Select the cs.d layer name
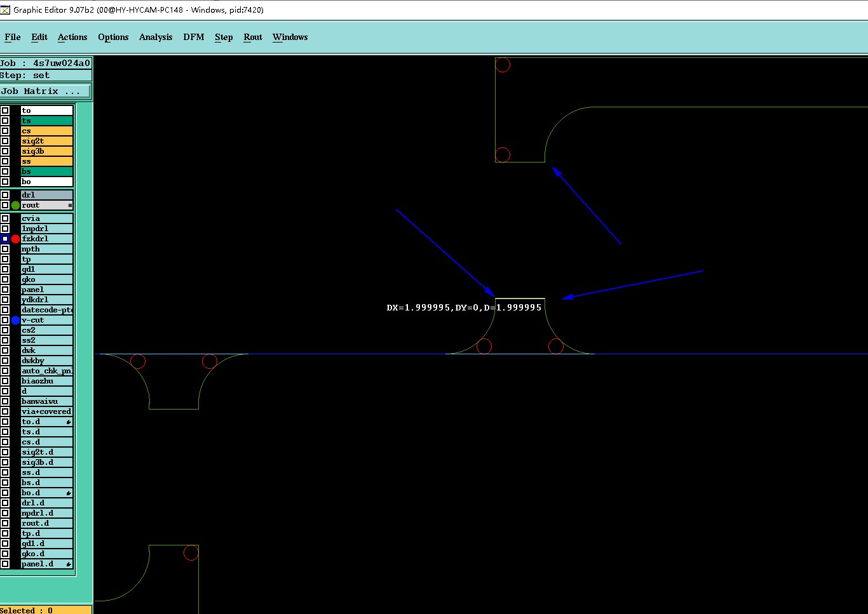The image size is (868, 614). (47, 442)
